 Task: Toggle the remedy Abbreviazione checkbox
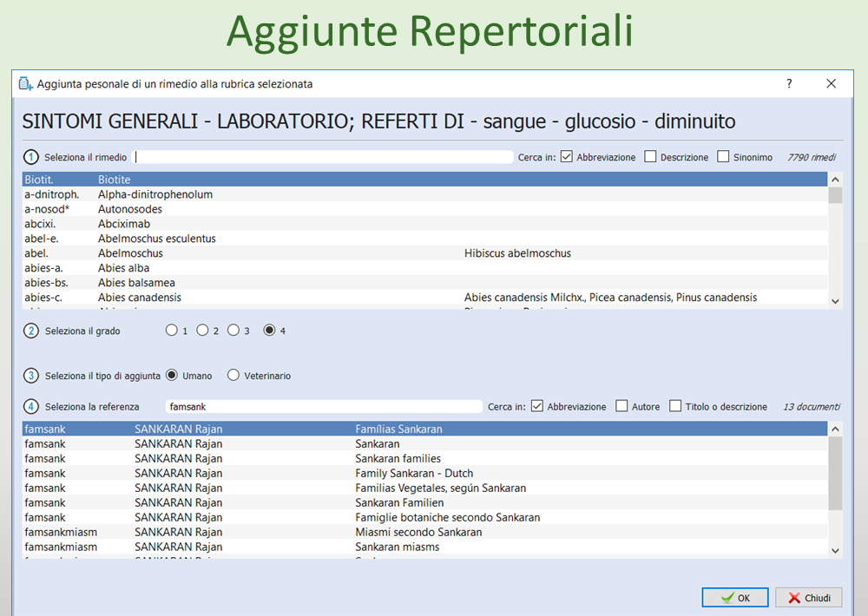pos(567,157)
